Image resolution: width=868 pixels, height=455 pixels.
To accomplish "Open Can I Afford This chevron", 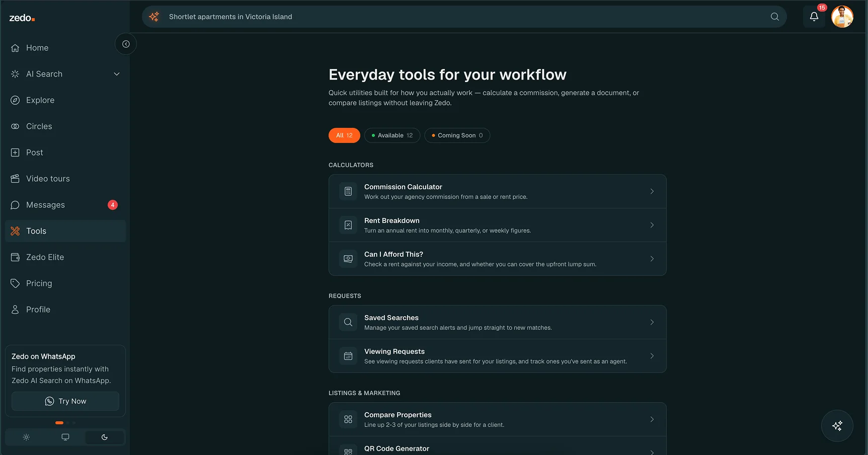I will [652, 259].
